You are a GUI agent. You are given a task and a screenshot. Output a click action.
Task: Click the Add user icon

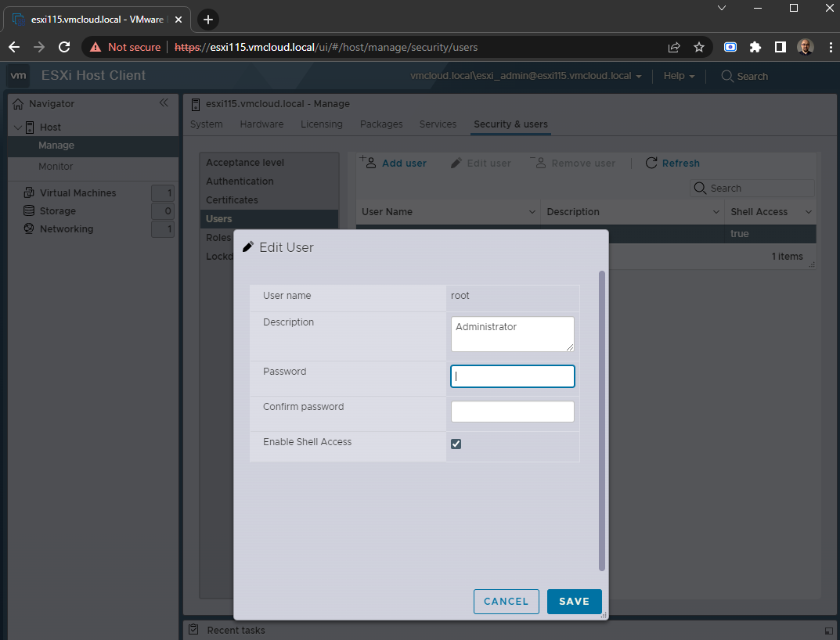(x=368, y=163)
